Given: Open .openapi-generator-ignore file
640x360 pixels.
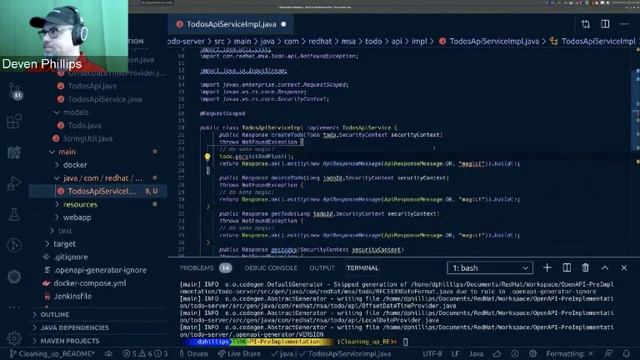Looking at the screenshot, I should tap(100, 270).
